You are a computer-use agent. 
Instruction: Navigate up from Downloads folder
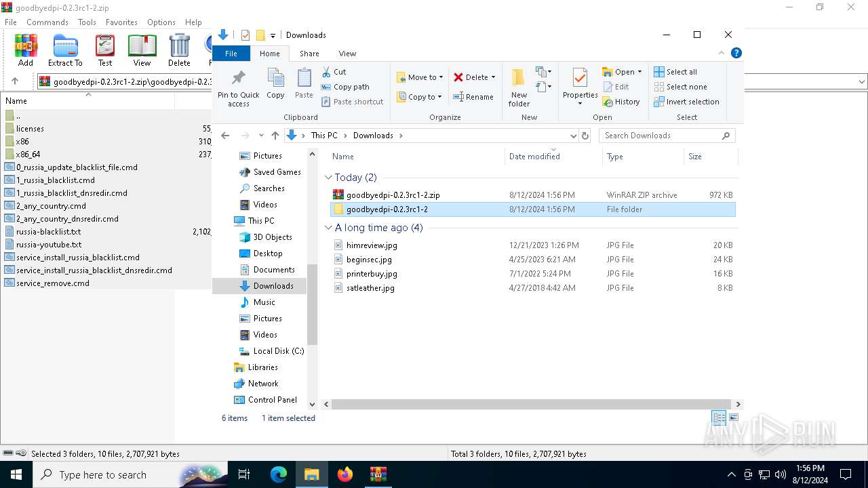point(275,136)
